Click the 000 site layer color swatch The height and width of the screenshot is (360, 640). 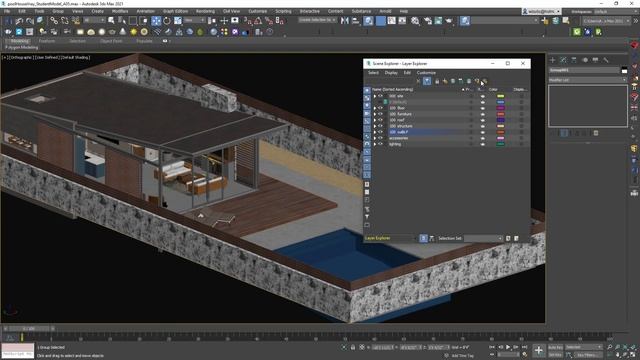tap(500, 96)
